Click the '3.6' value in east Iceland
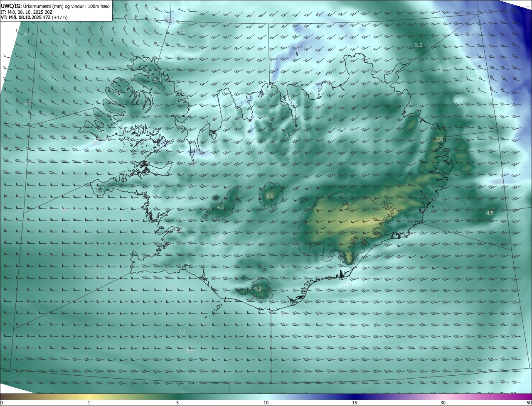 [x=439, y=139]
